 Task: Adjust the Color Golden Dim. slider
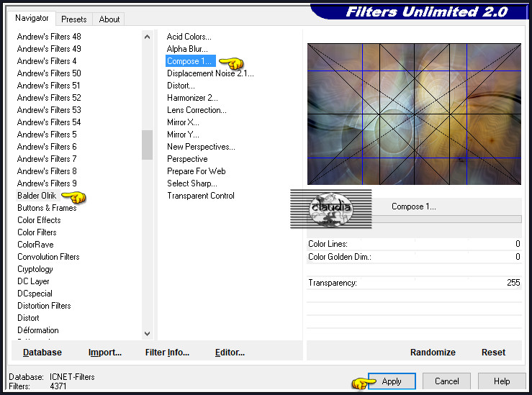point(414,257)
